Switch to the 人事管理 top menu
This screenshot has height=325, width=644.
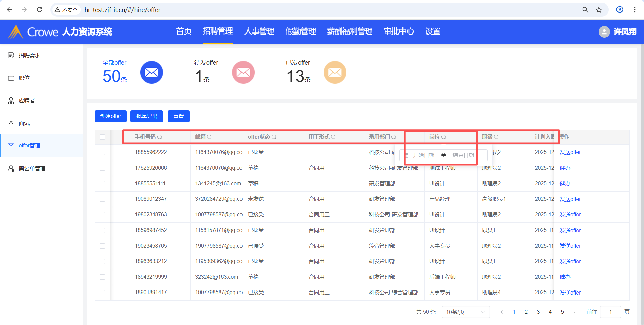[259, 31]
